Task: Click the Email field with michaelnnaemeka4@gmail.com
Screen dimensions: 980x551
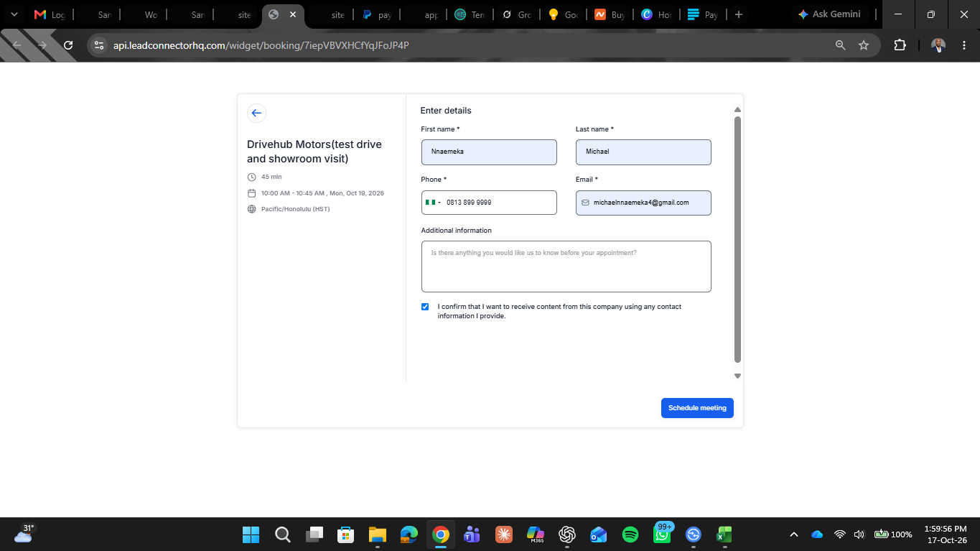Action: coord(643,203)
